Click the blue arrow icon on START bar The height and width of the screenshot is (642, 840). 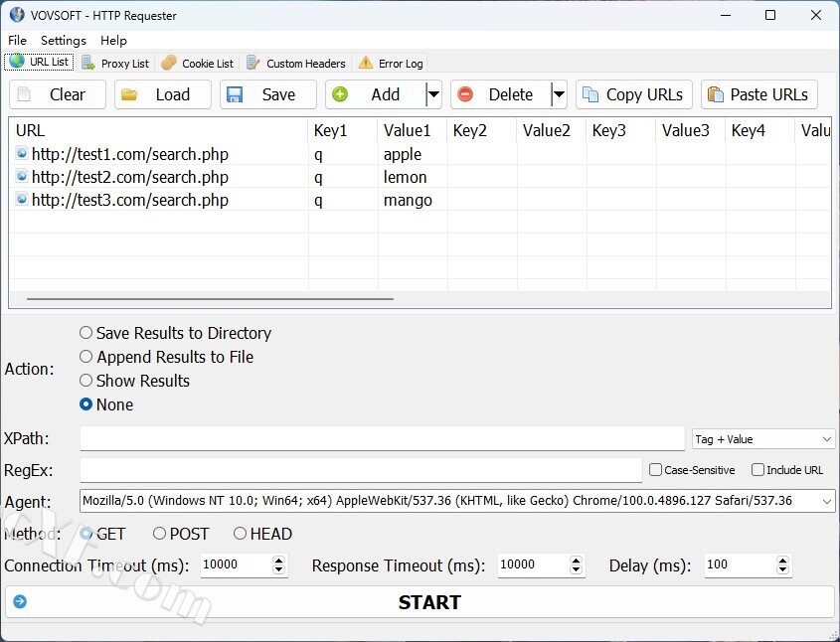[20, 602]
